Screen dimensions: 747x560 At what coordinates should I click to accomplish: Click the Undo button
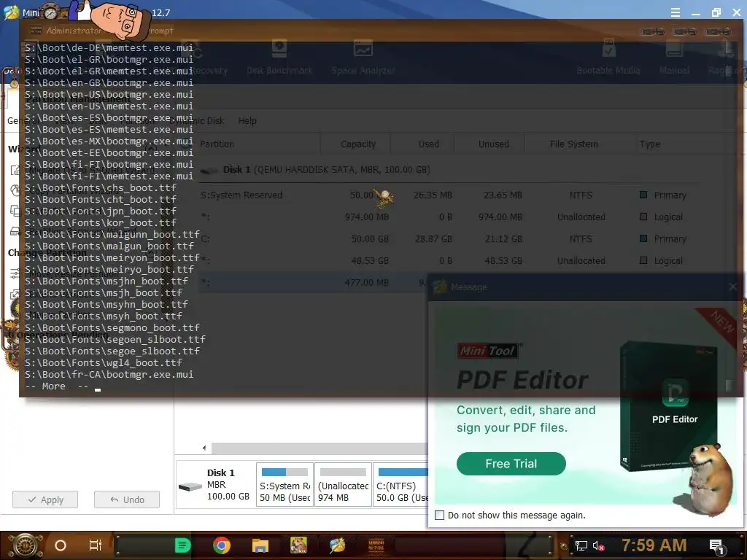coord(127,499)
